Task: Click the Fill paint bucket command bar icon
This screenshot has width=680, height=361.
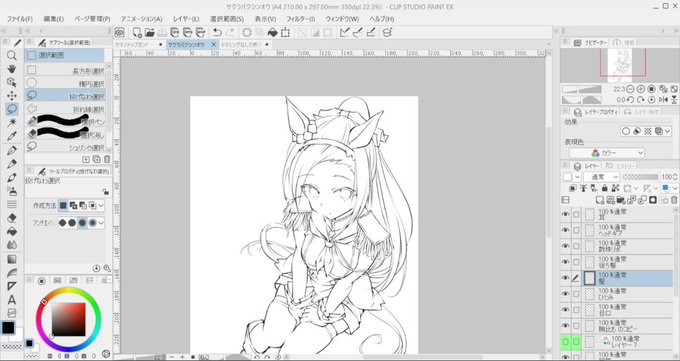Action: (272, 33)
